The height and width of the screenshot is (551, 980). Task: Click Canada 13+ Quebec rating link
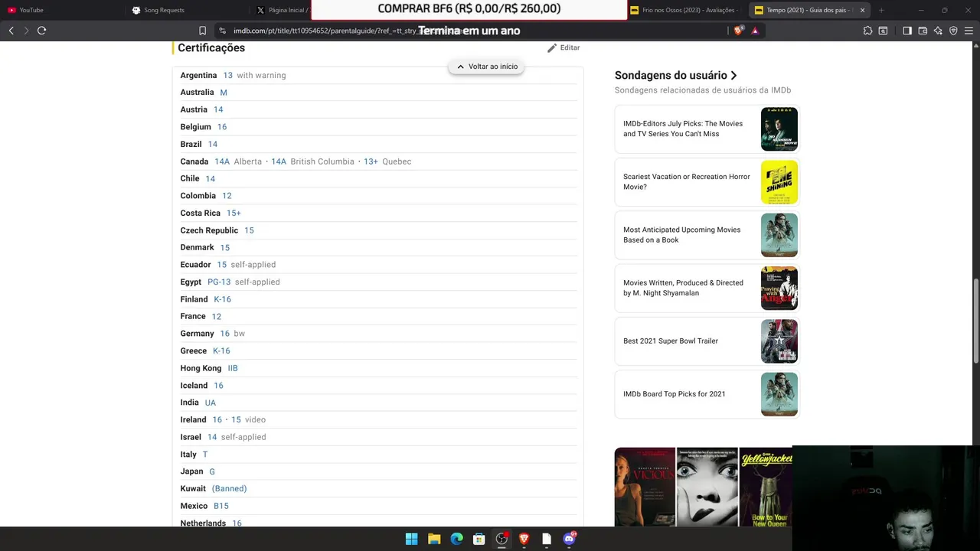click(x=371, y=161)
